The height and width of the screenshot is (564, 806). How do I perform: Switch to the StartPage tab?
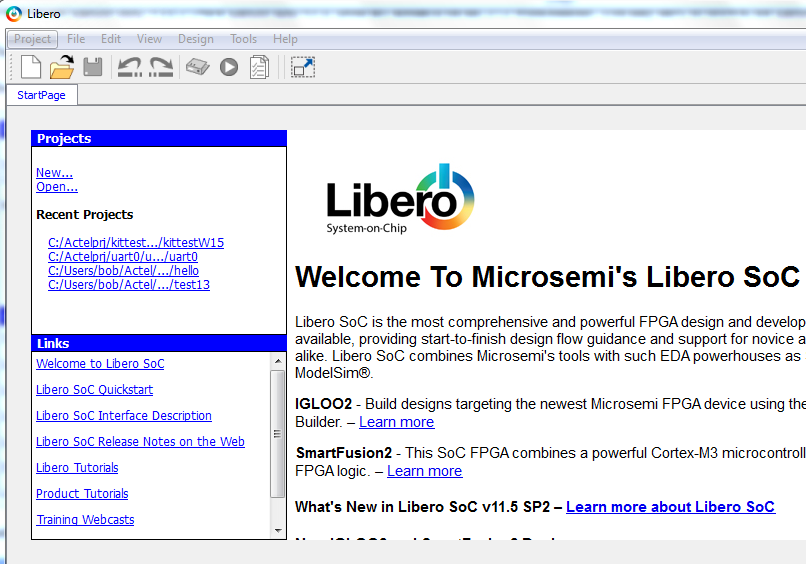point(41,95)
